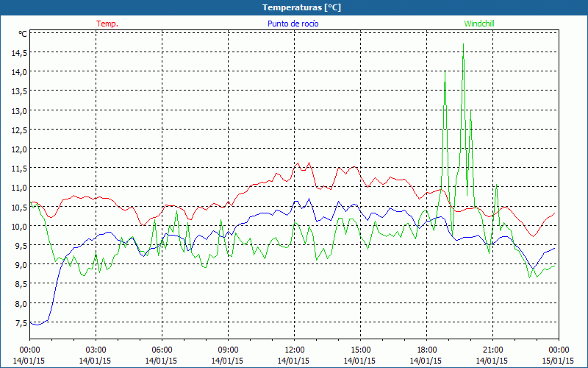Click the blue dew point curve's lowest start

[x=37, y=325]
